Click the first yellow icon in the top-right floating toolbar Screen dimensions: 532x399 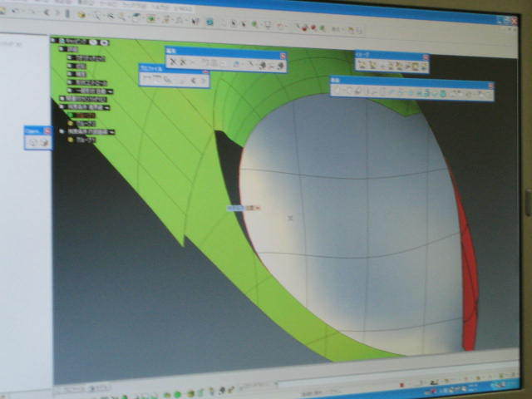pyautogui.click(x=362, y=64)
